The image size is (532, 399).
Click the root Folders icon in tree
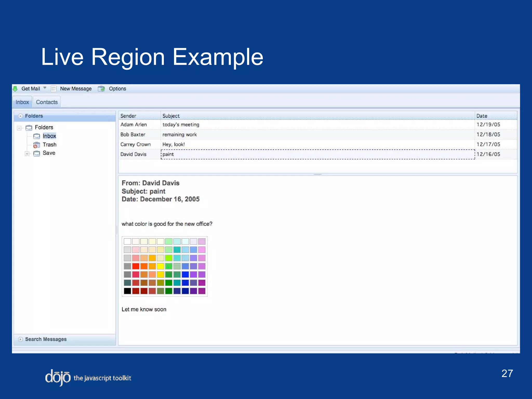click(29, 128)
